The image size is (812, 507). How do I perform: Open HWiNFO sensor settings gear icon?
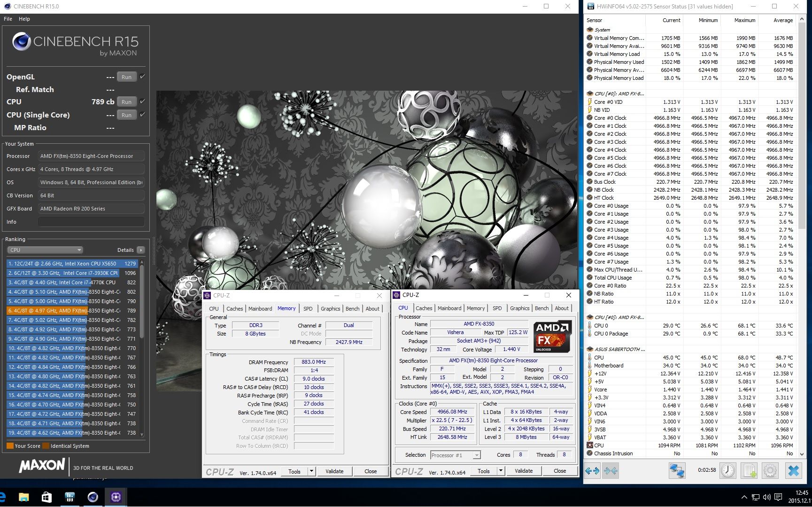click(770, 471)
